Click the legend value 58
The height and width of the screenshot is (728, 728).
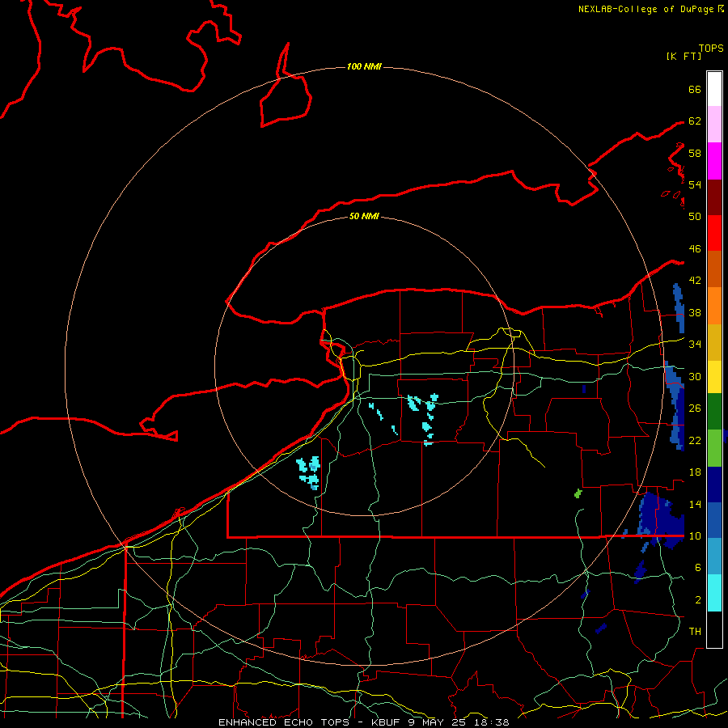[695, 153]
